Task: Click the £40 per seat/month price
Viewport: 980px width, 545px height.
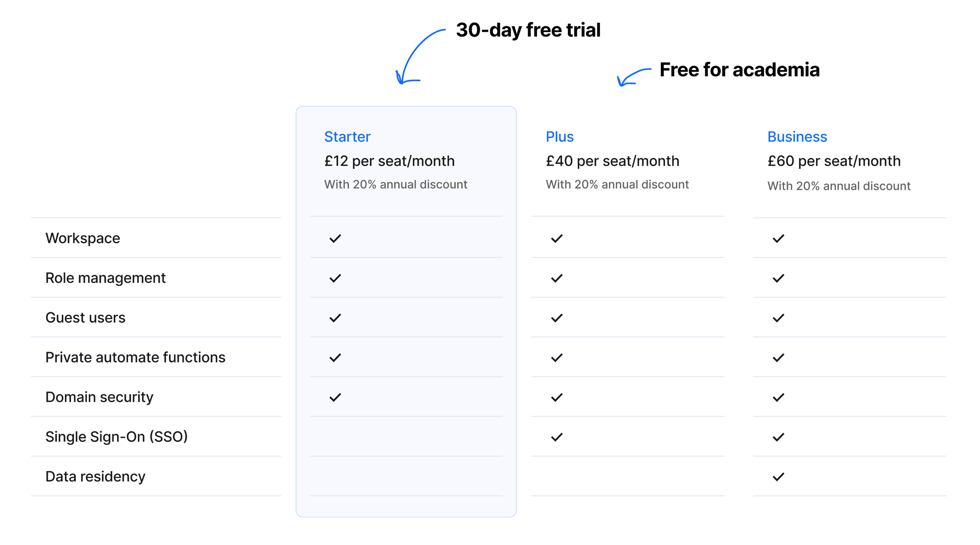Action: click(x=612, y=161)
